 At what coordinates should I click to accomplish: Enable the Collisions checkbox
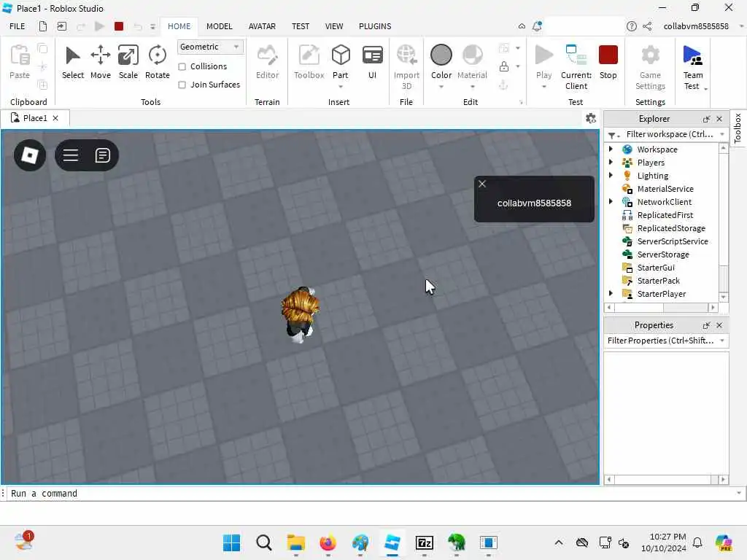pyautogui.click(x=182, y=66)
